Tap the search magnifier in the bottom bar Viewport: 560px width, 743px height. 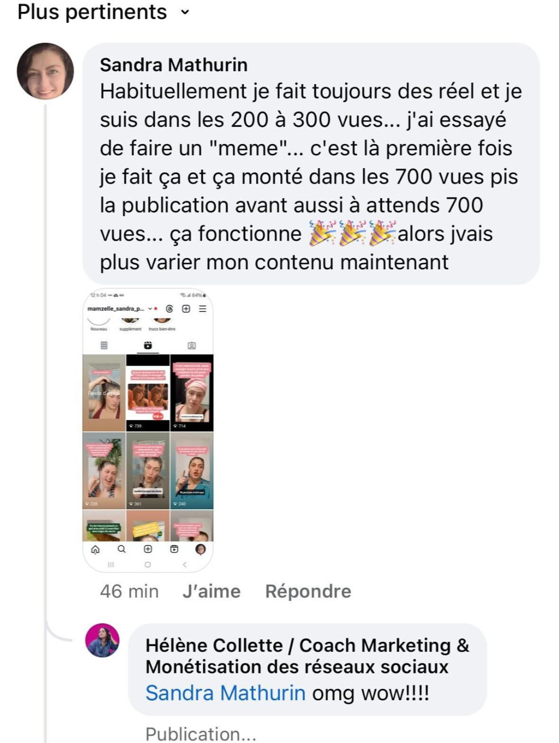point(121,549)
